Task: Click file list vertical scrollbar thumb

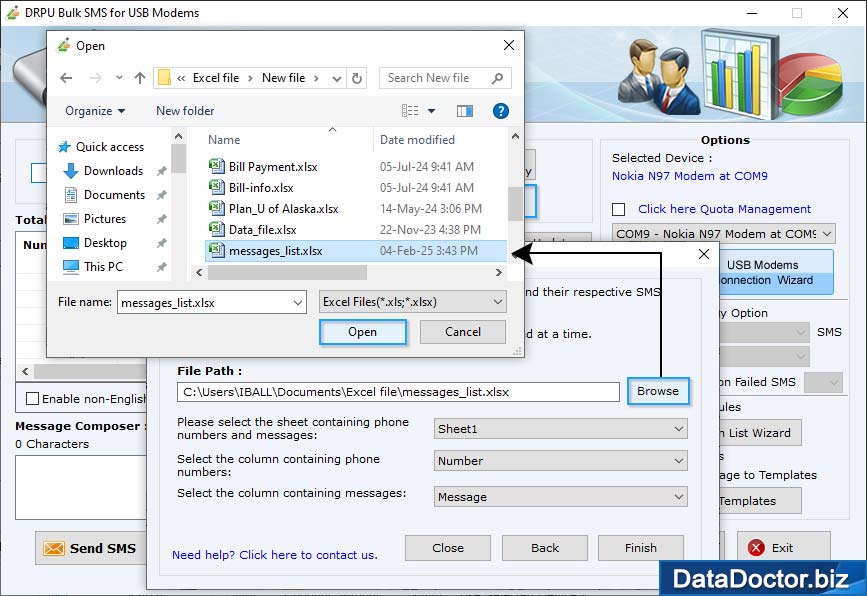Action: click(515, 204)
